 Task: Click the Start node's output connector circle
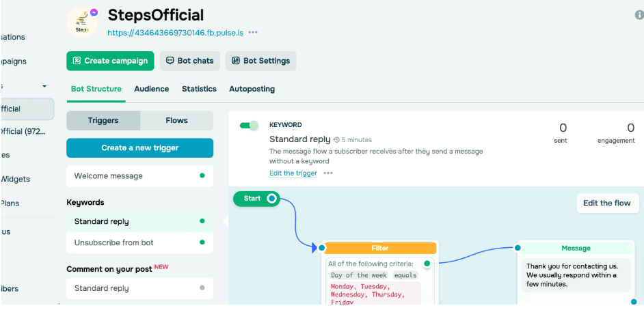(x=271, y=199)
